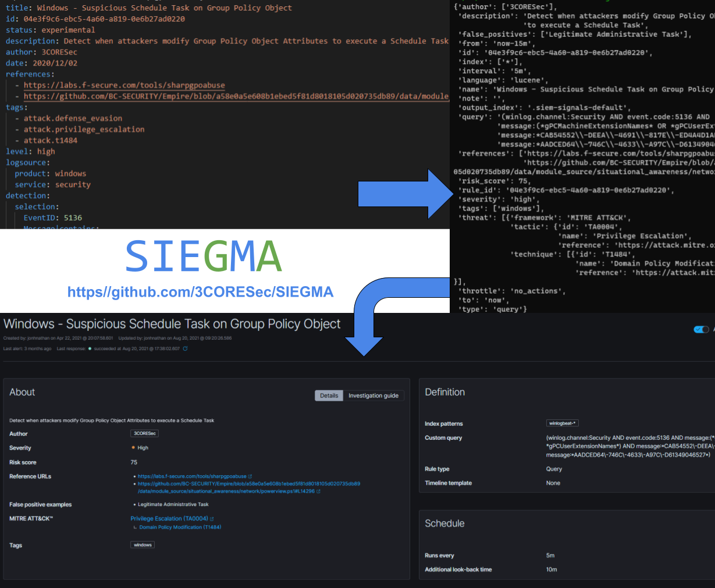715x588 pixels.
Task: Open github BC-SECURITY reference in Sigma YAML
Action: [236, 96]
